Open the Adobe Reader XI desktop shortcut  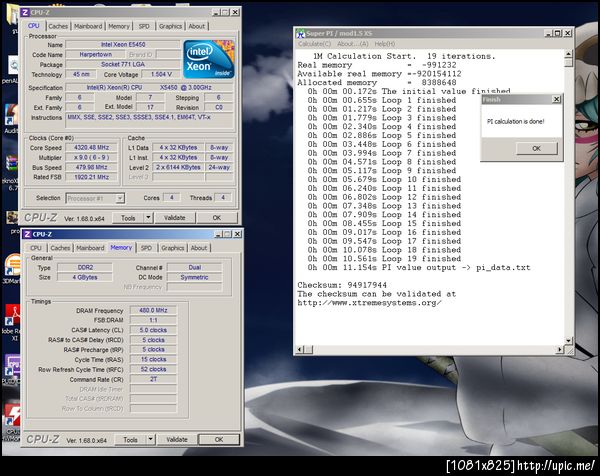pos(12,315)
